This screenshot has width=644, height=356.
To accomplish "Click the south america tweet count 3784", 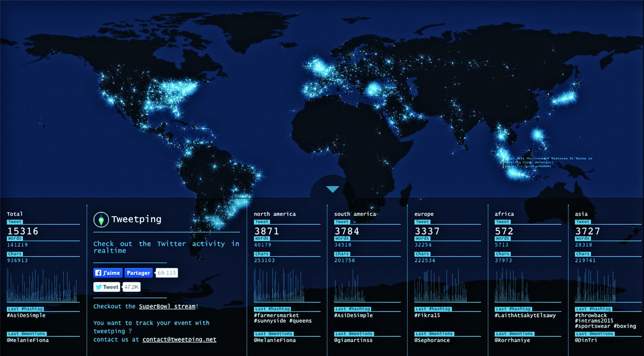I will (347, 231).
